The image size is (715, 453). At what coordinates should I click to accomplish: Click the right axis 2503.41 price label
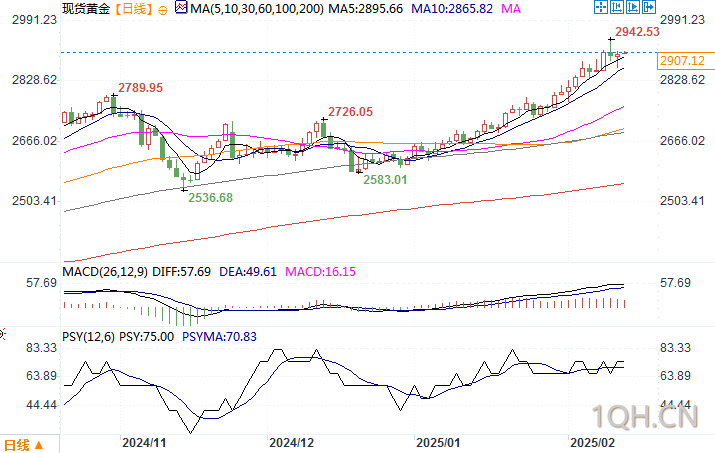[682, 201]
